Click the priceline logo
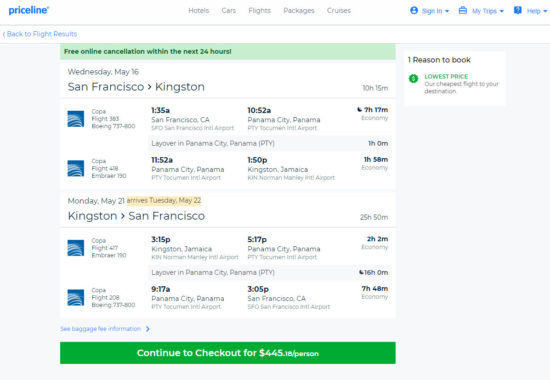 29,10
